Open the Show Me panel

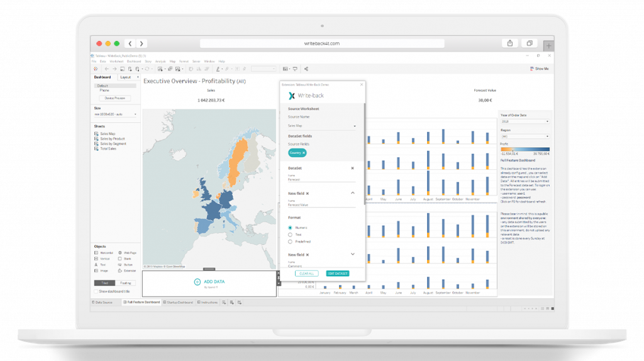tap(540, 69)
